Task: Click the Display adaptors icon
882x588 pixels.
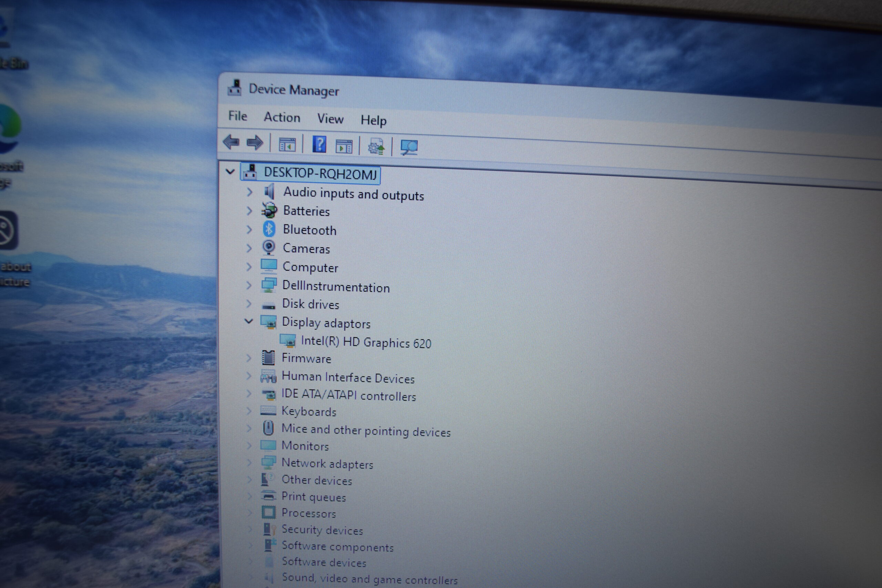Action: pyautogui.click(x=268, y=322)
